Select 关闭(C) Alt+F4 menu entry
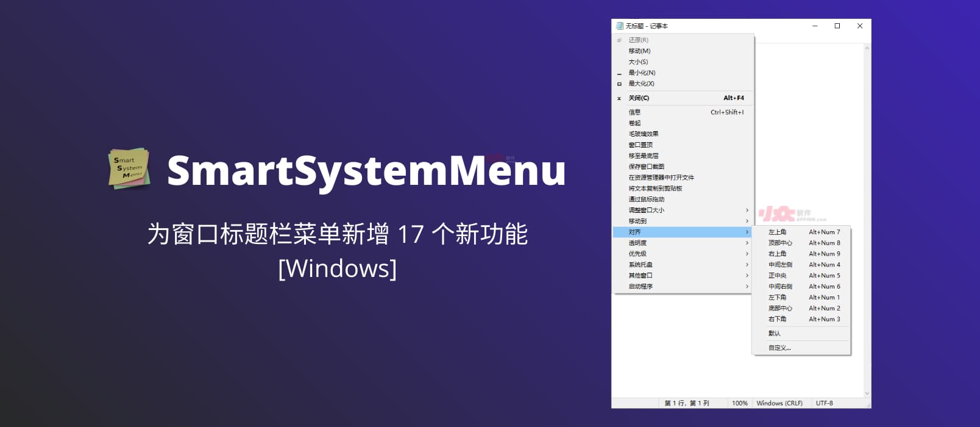This screenshot has height=427, width=980. pos(683,98)
